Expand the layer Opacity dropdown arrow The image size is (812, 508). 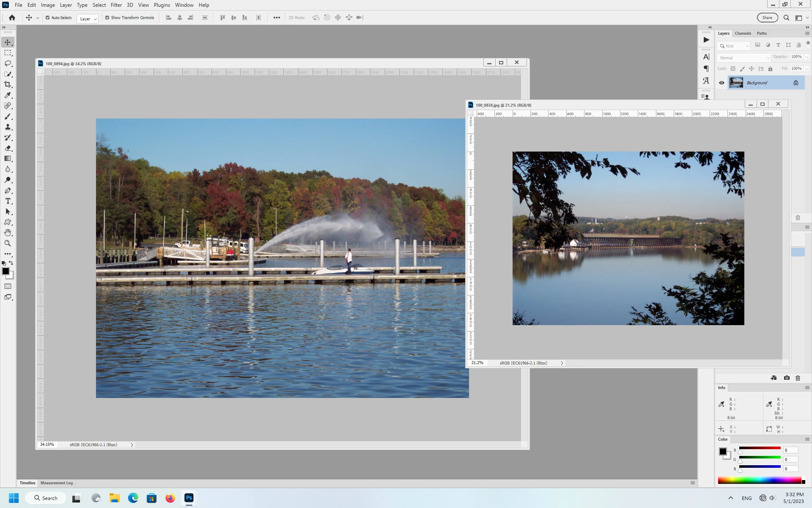tap(807, 57)
